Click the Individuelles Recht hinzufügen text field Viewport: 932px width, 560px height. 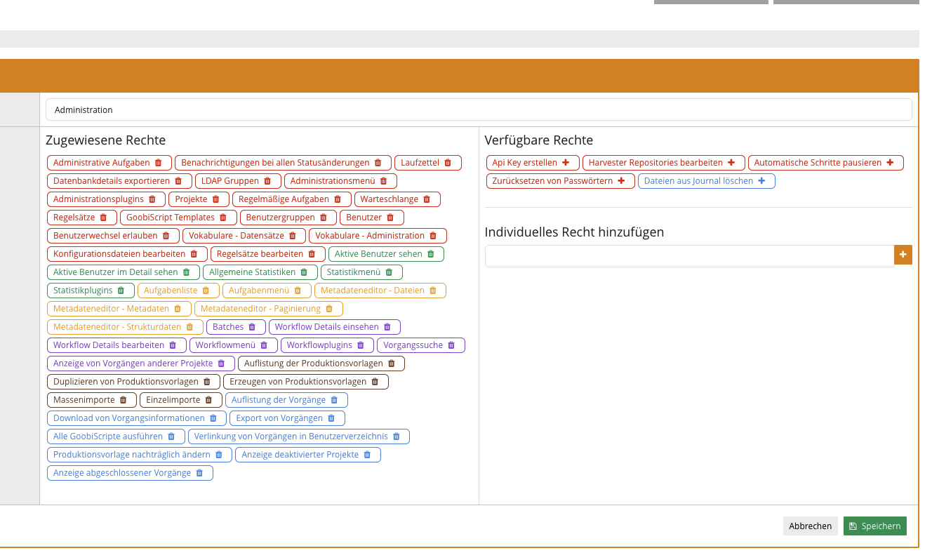tap(689, 256)
